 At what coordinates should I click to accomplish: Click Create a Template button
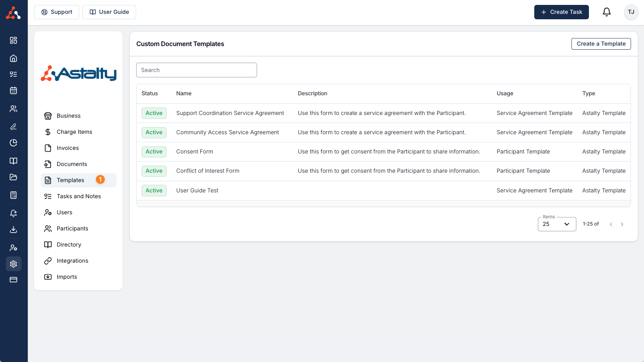[601, 44]
